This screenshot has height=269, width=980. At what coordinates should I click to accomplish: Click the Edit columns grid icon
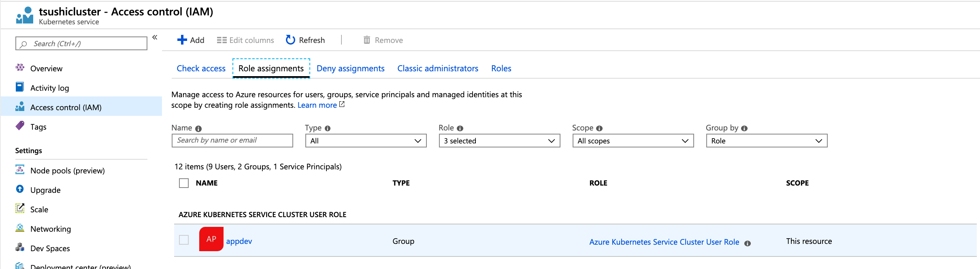(x=222, y=40)
